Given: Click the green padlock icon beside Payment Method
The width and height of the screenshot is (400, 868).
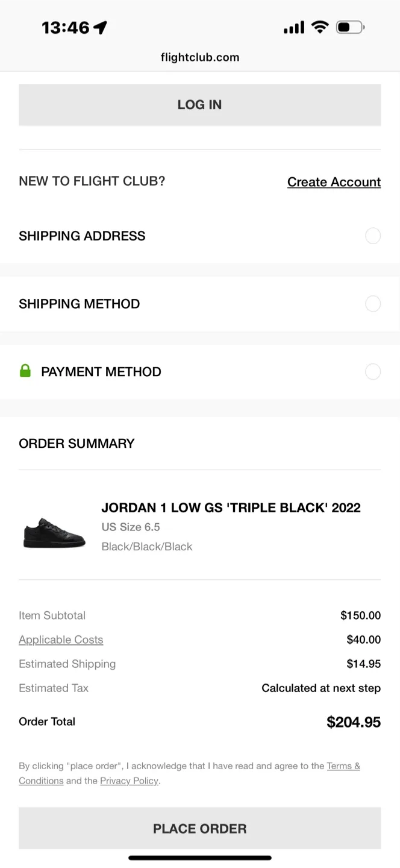Looking at the screenshot, I should point(25,371).
